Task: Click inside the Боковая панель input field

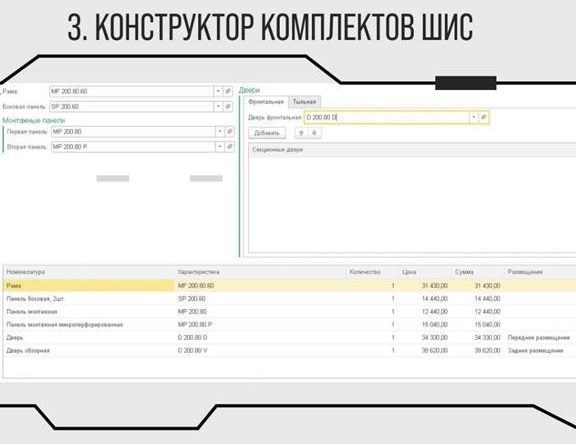Action: click(x=132, y=107)
